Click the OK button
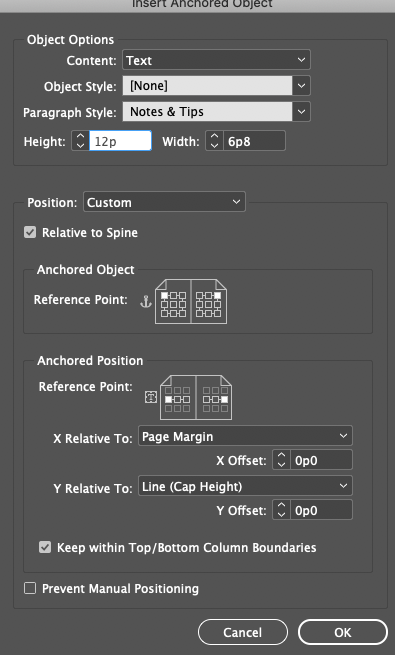395x655 pixels. point(342,632)
